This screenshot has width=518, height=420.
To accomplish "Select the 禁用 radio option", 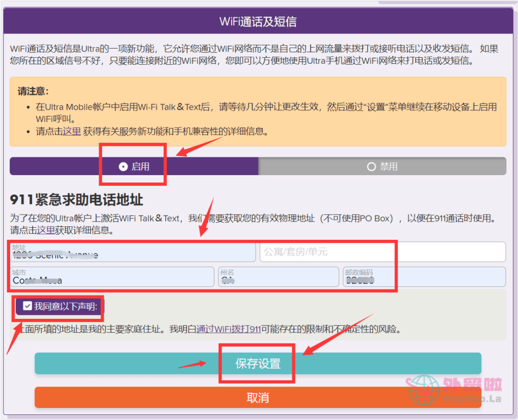I will coord(371,166).
